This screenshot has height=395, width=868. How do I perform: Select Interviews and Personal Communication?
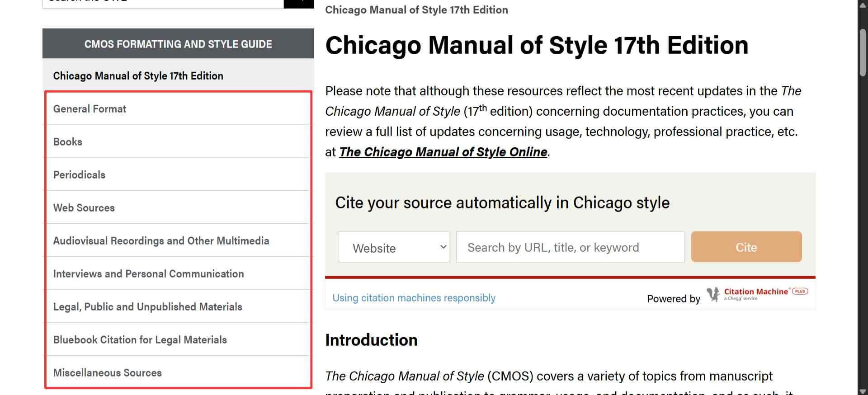[148, 274]
